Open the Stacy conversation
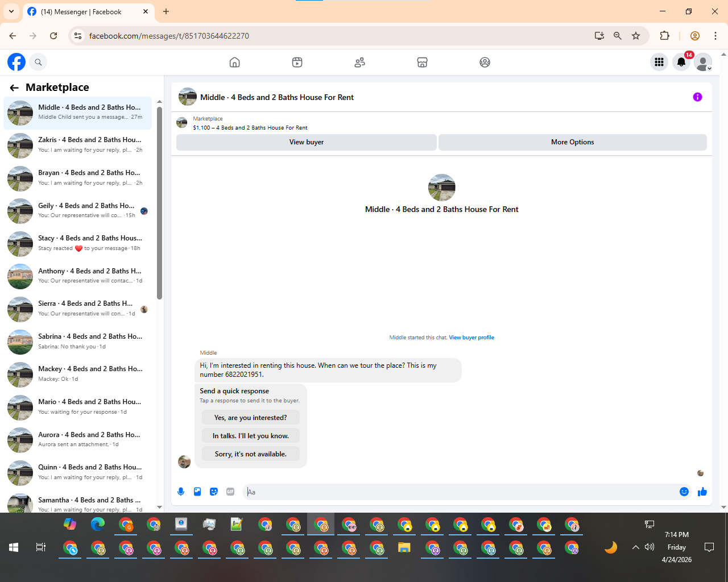 78,244
